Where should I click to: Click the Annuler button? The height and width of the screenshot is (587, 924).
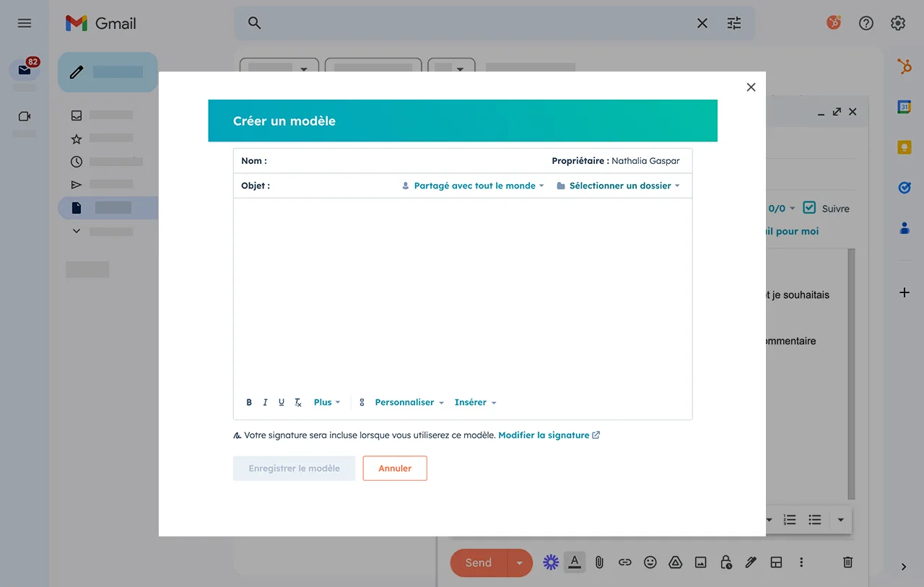point(395,469)
